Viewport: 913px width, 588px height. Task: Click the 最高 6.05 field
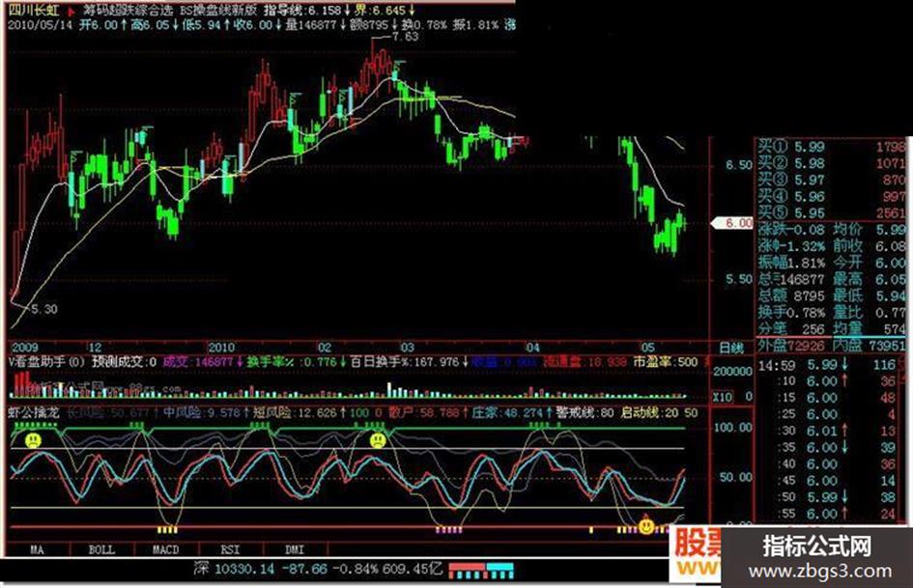(870, 279)
